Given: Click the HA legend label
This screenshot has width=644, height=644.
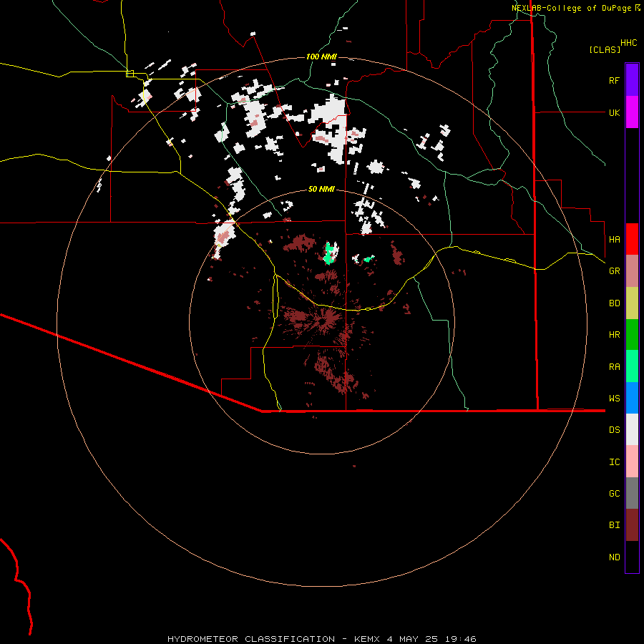Looking at the screenshot, I should [614, 239].
